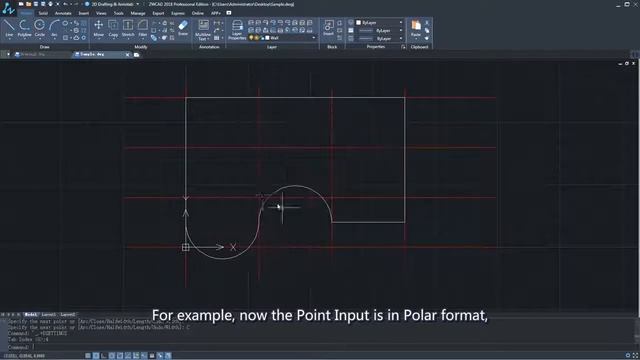Expand the ByLayer lineweight dropdown
The image size is (640, 360).
point(401,38)
